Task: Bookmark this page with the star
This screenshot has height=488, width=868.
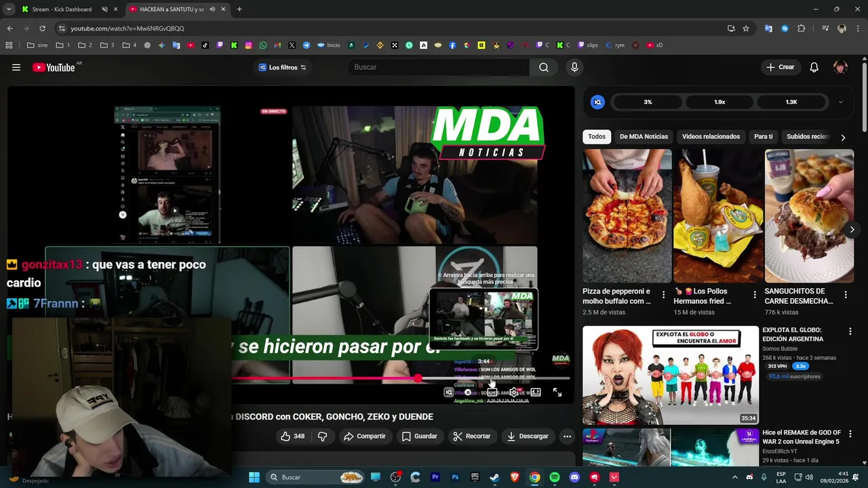Action: (746, 28)
